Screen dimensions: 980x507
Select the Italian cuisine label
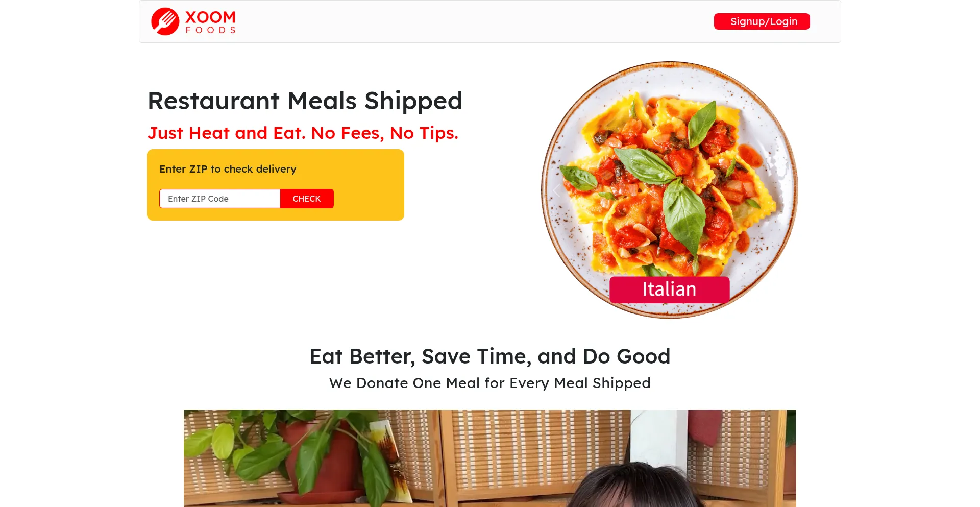click(x=669, y=289)
